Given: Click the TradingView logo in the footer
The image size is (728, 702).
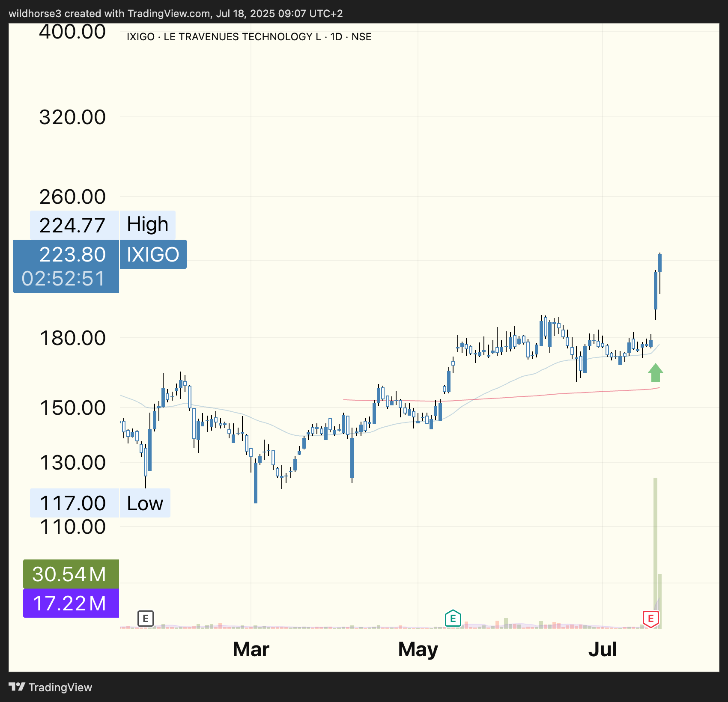Looking at the screenshot, I should point(51,687).
